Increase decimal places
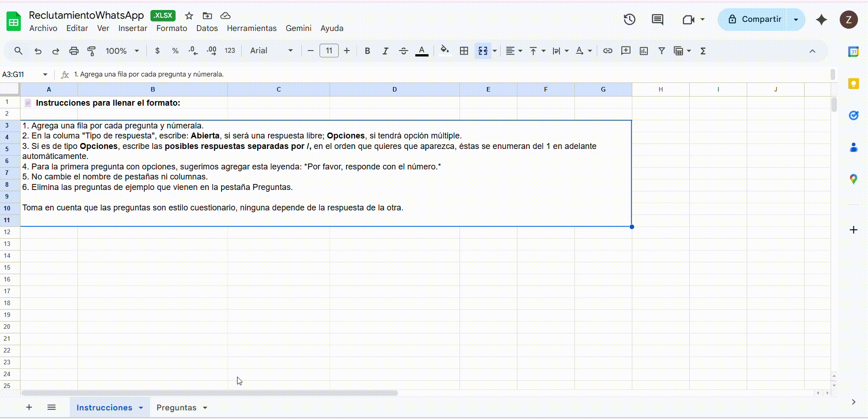The width and height of the screenshot is (868, 419). pos(212,51)
